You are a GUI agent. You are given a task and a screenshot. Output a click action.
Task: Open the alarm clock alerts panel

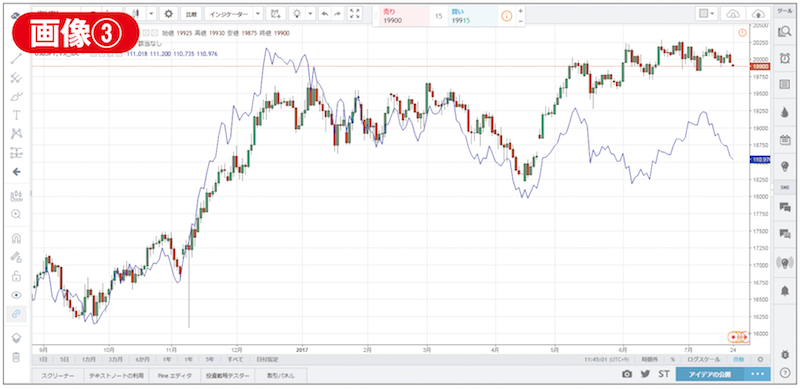tap(785, 58)
